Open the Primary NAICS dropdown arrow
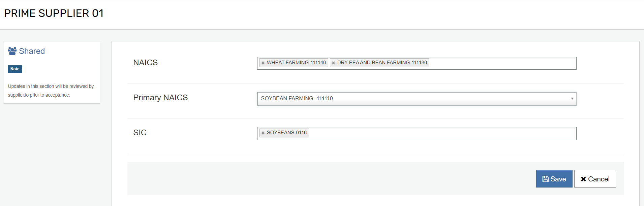The width and height of the screenshot is (644, 206). click(x=572, y=99)
